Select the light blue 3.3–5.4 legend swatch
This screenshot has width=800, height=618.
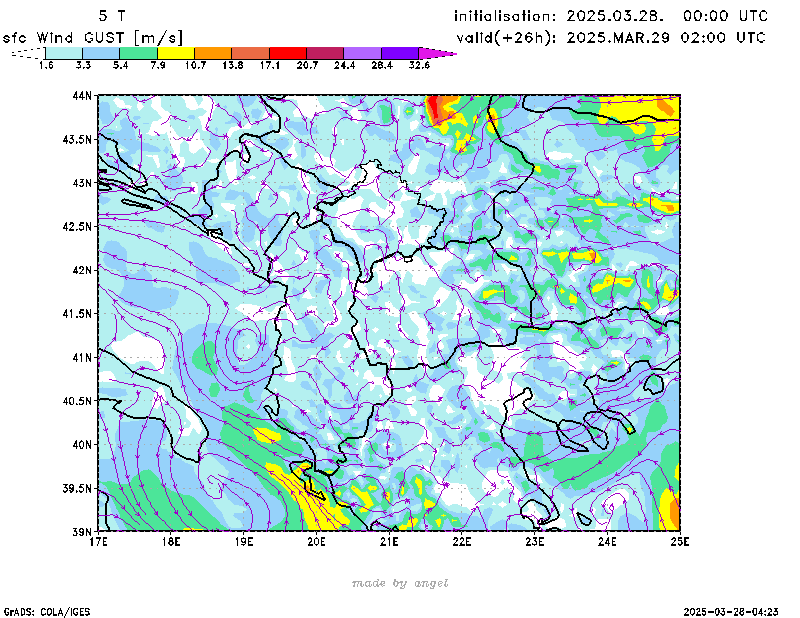click(101, 52)
